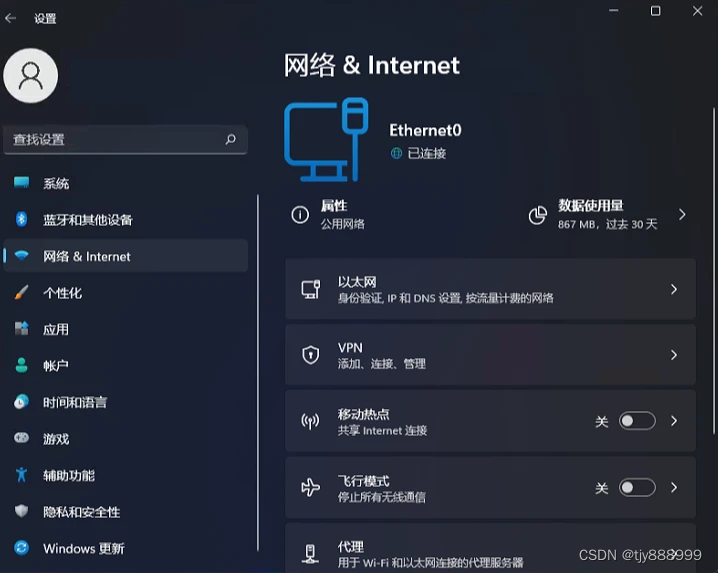
Task: Click the Windows 更新 sync icon
Action: coord(21,547)
